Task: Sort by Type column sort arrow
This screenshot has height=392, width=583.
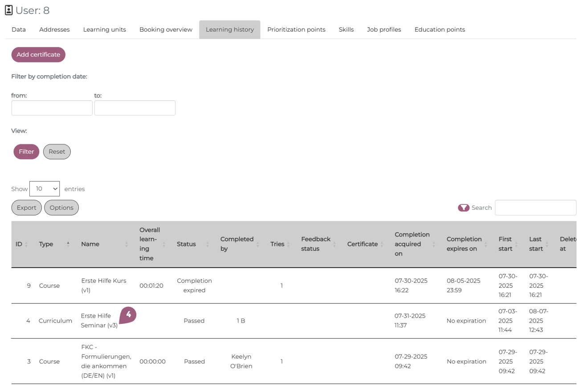Action: point(68,244)
